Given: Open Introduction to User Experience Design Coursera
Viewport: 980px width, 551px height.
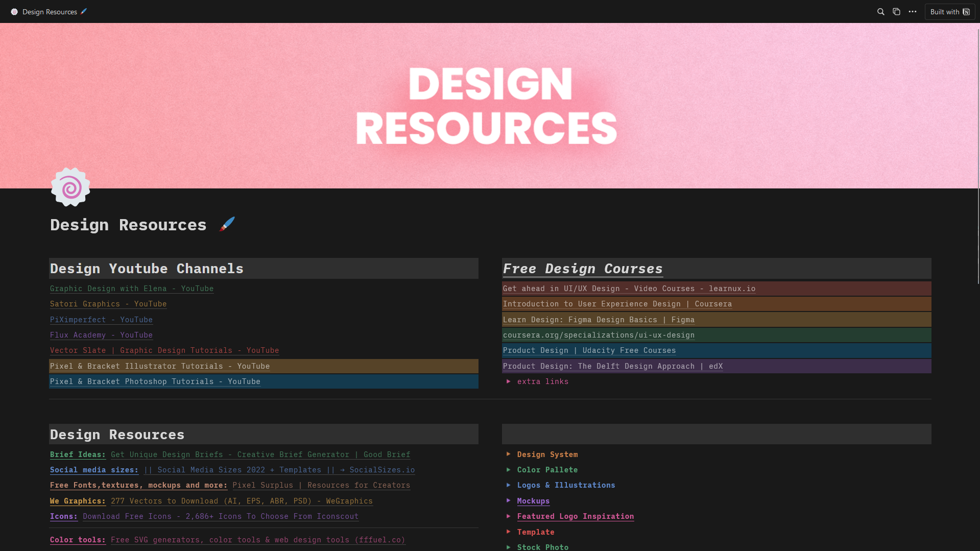Looking at the screenshot, I should tap(617, 304).
